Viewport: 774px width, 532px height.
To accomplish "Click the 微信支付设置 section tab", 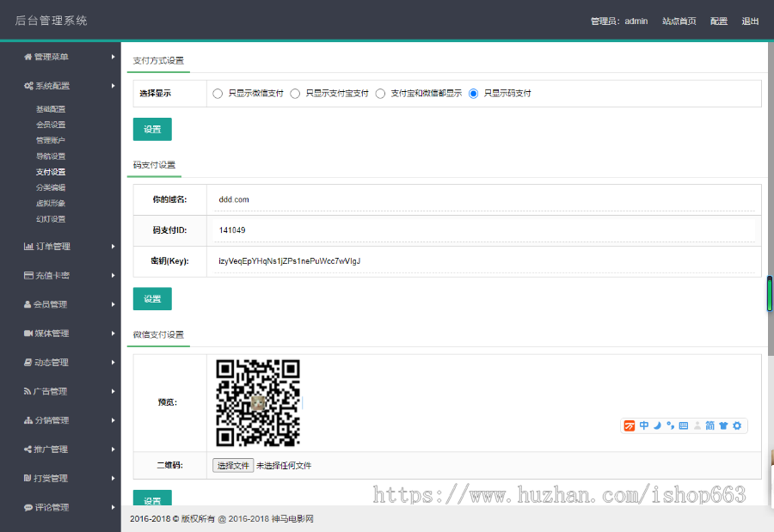I will tap(158, 335).
